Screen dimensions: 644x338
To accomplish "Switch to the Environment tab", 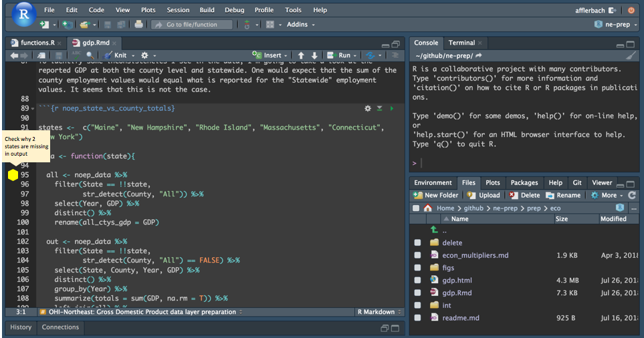I will [x=433, y=182].
